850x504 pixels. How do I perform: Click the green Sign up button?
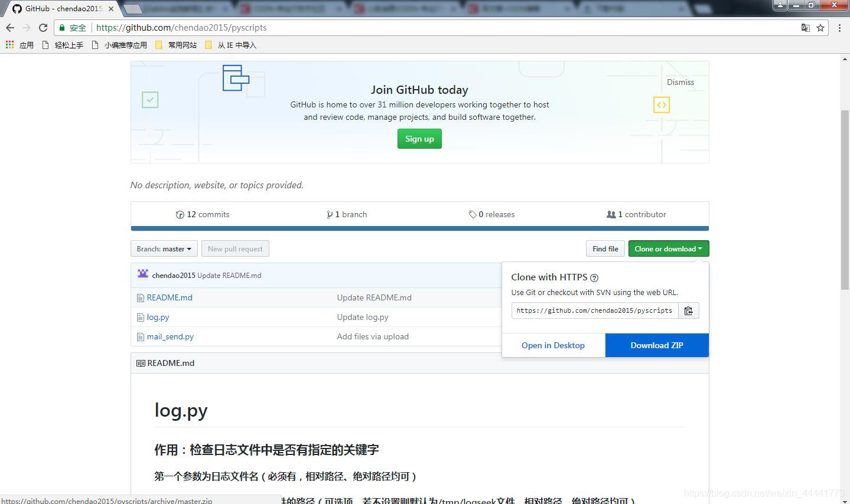419,139
